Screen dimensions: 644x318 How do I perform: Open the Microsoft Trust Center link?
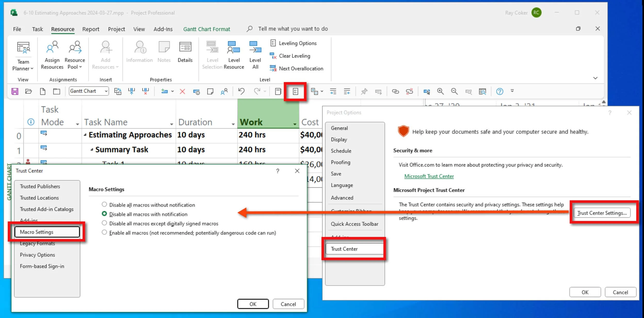(429, 176)
